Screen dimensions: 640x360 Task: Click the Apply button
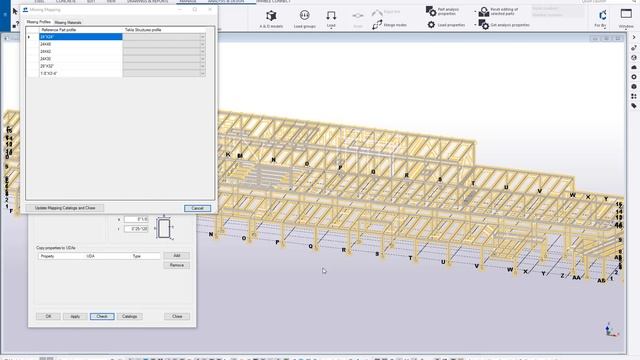pyautogui.click(x=75, y=316)
